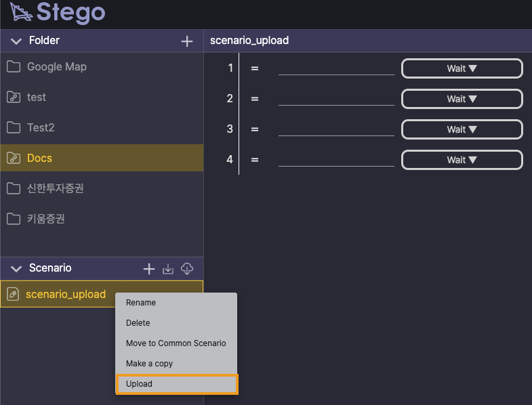532x405 pixels.
Task: Open the Wait dropdown on row 1
Action: (x=462, y=68)
